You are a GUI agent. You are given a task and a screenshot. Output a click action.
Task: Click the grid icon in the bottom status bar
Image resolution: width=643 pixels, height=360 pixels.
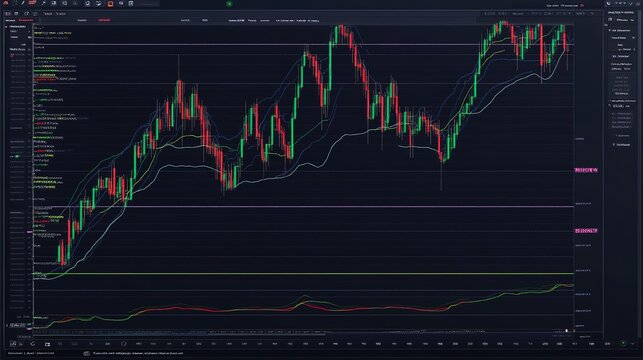pos(87,353)
